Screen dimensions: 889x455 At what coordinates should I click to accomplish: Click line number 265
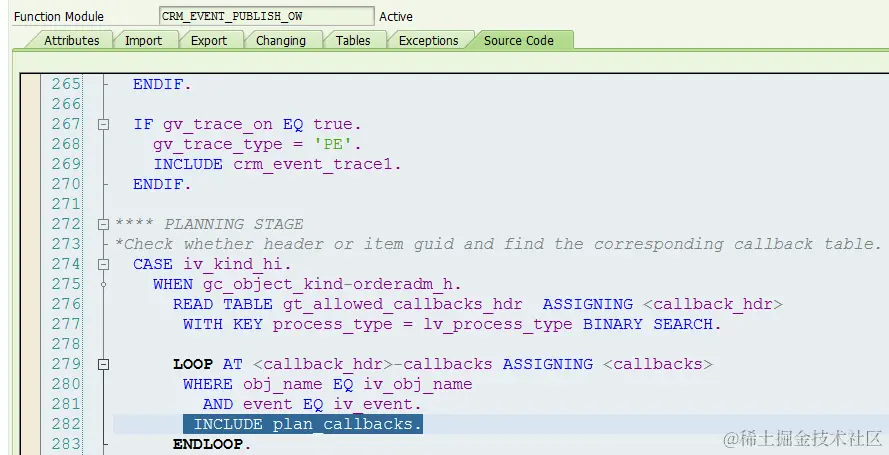66,84
